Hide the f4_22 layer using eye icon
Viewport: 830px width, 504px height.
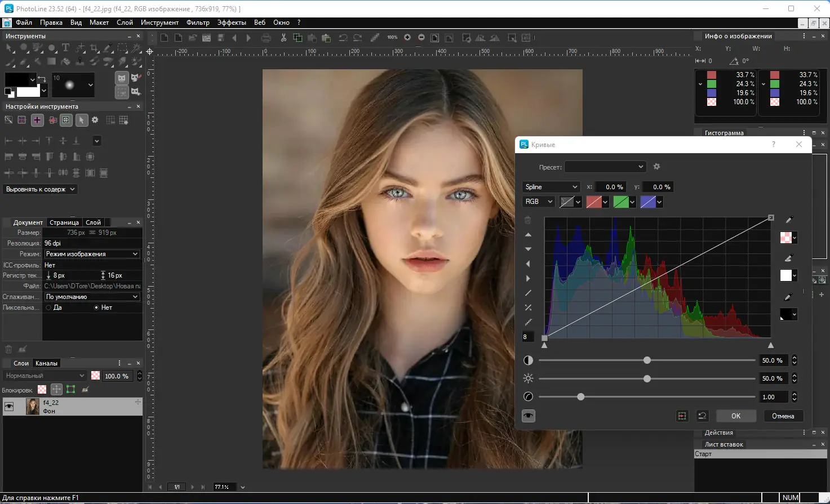coord(9,407)
